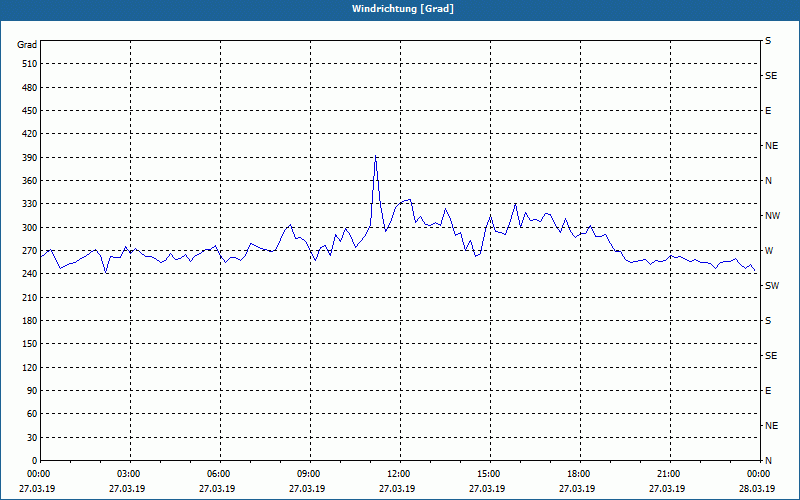
Task: Select the 210 degree axis label
Action: tap(30, 297)
